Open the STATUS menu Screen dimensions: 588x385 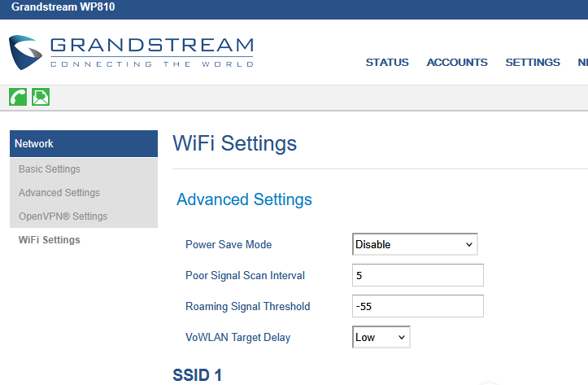[x=387, y=62]
